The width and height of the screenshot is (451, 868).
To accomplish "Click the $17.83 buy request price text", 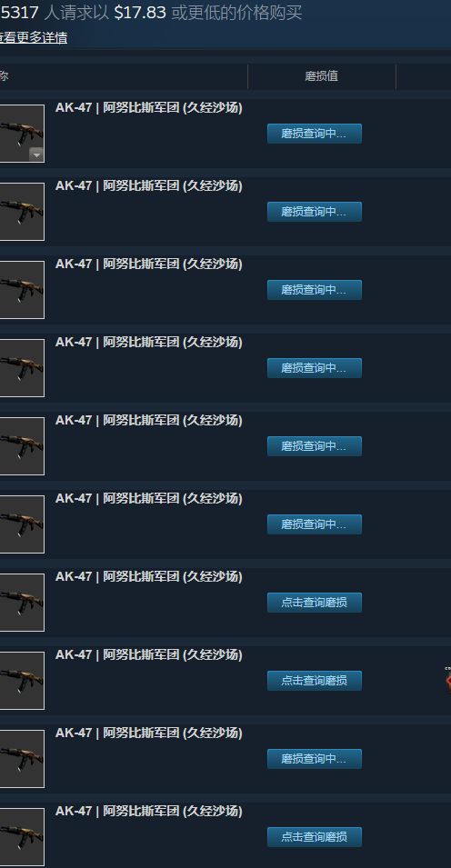I will click(x=140, y=13).
